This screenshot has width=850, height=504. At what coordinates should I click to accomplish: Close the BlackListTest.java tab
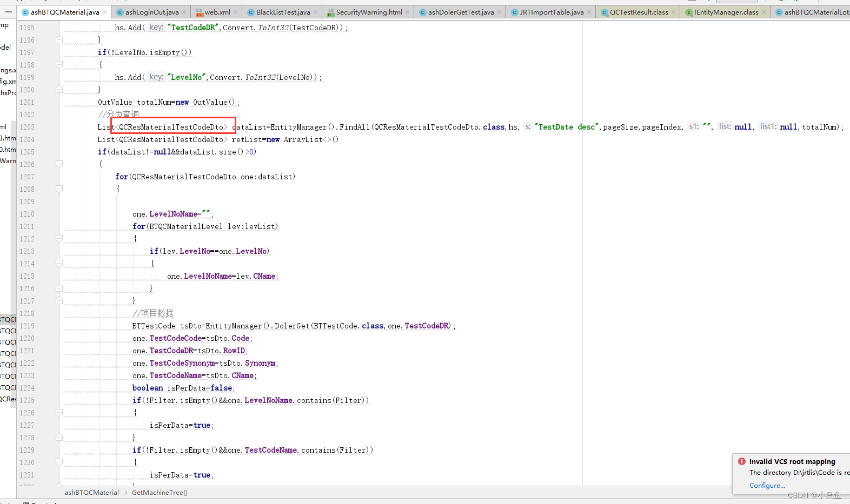click(316, 12)
